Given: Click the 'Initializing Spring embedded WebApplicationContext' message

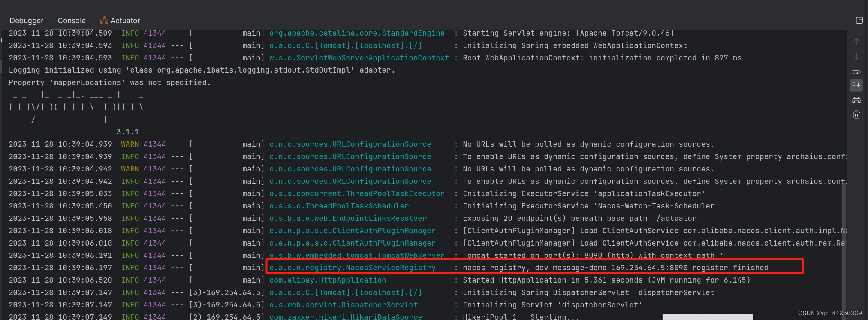Looking at the screenshot, I should pos(575,45).
